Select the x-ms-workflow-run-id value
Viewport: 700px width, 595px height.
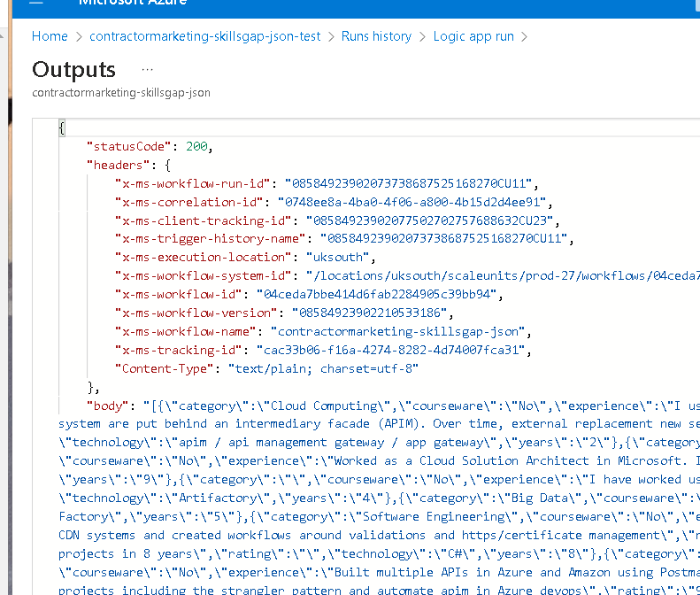(409, 183)
